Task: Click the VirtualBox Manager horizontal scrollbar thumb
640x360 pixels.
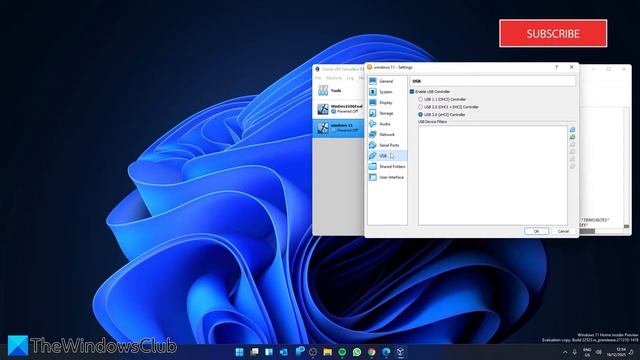Action: click(x=588, y=231)
